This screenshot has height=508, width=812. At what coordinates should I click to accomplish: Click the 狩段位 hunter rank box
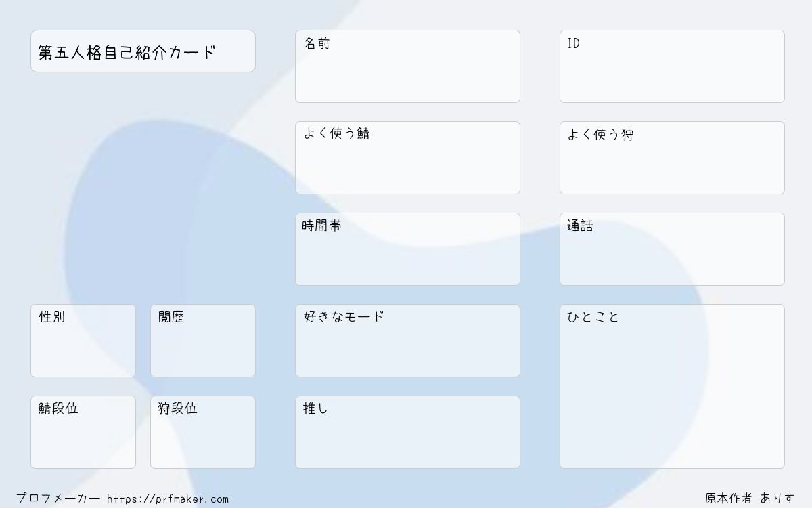(x=203, y=432)
